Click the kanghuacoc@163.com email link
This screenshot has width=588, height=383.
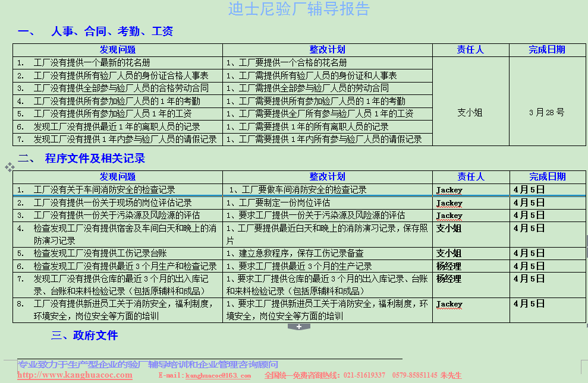[x=218, y=375]
